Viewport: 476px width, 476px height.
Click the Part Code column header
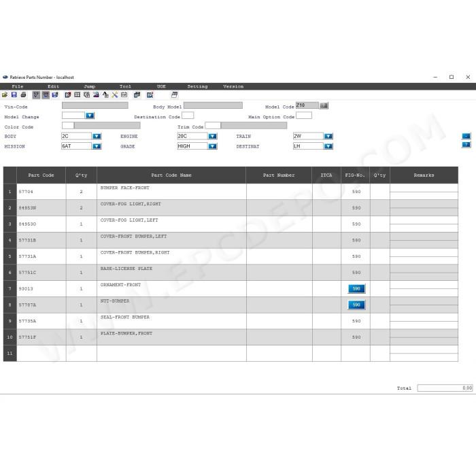[x=41, y=175]
